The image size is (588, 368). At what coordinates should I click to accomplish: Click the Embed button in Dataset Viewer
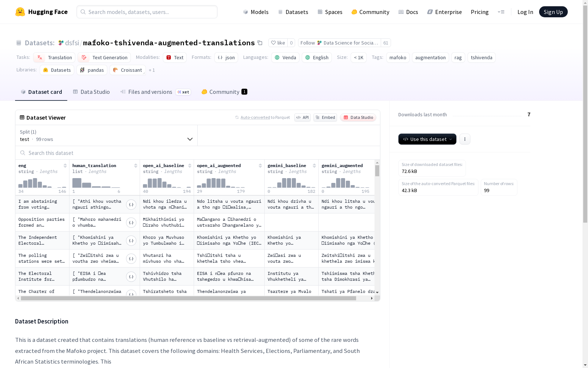[x=325, y=117]
